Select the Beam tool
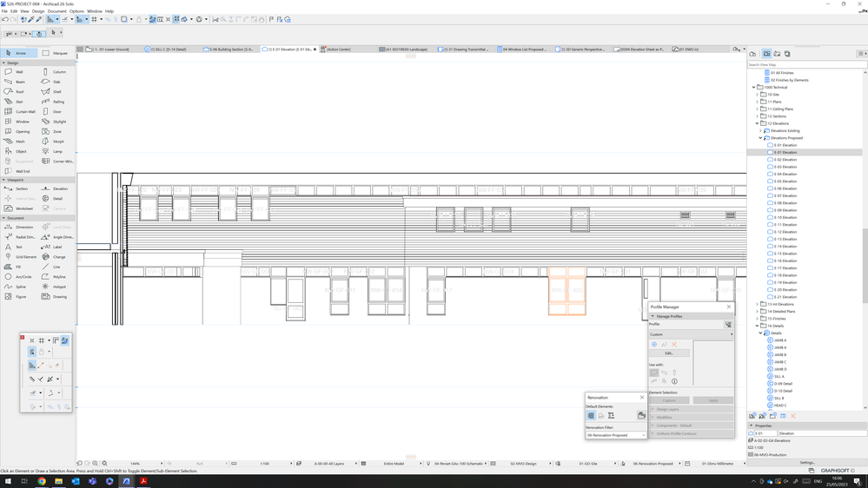 click(x=18, y=82)
